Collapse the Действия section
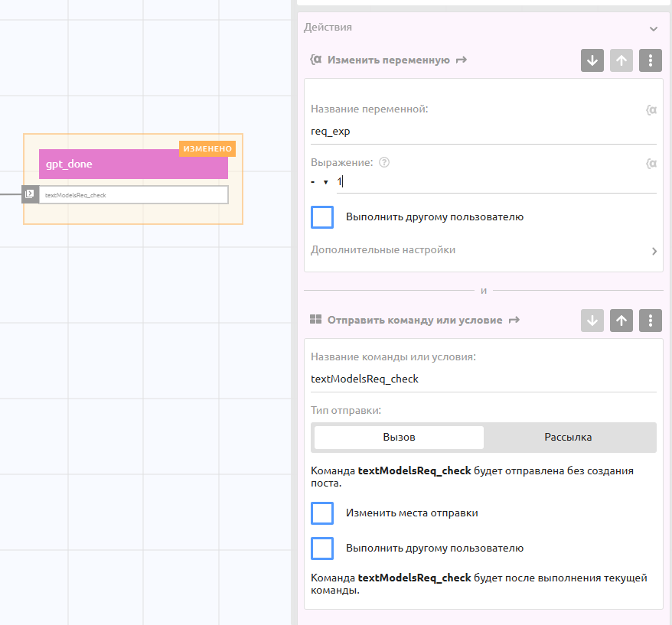Viewport: 672px width, 625px height. click(653, 28)
